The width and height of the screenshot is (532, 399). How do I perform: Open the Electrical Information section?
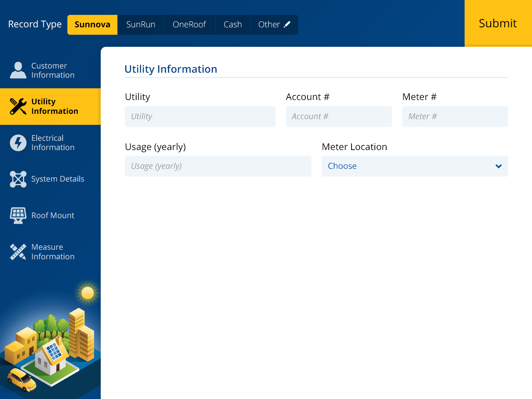click(x=50, y=143)
